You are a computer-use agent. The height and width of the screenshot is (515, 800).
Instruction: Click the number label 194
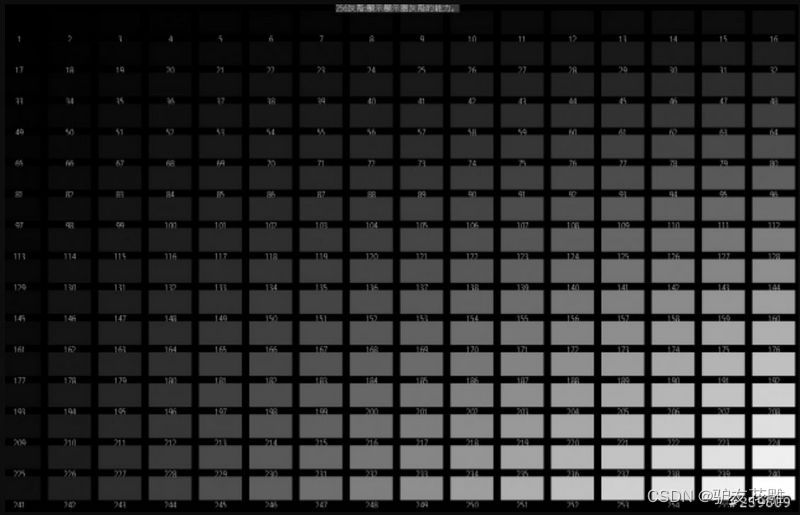tap(69, 411)
